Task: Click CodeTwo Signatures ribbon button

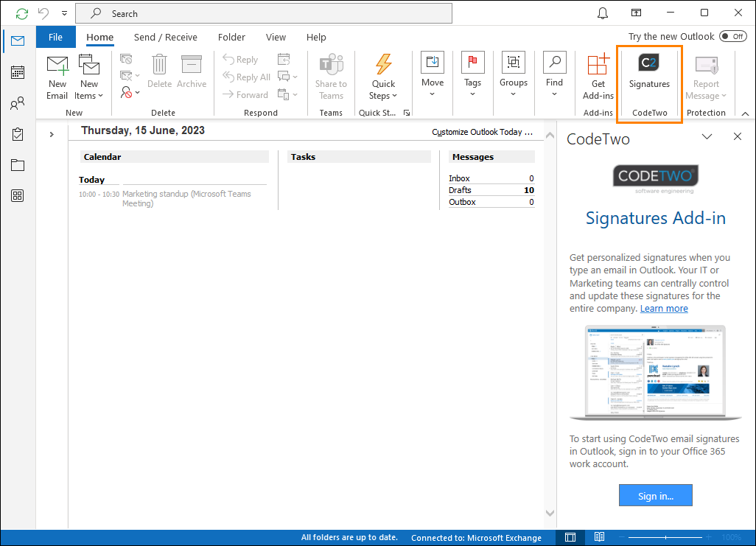Action: 649,72
